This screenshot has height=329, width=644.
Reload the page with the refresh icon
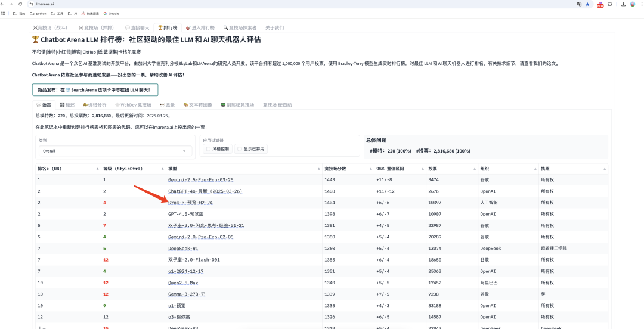20,4
